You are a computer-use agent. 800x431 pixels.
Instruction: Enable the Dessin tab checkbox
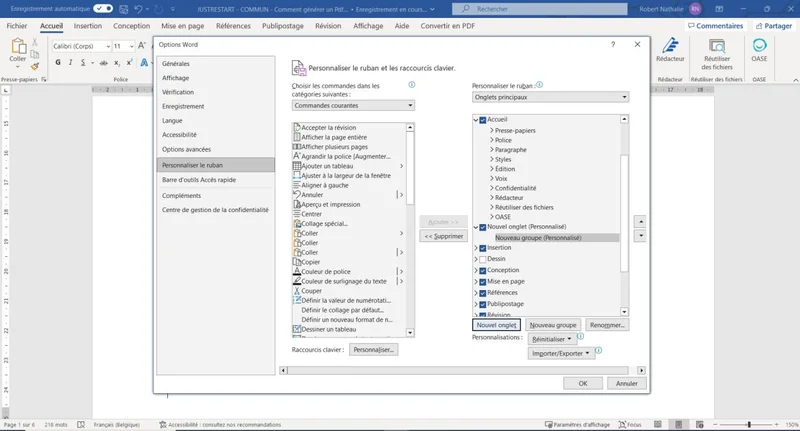[482, 259]
